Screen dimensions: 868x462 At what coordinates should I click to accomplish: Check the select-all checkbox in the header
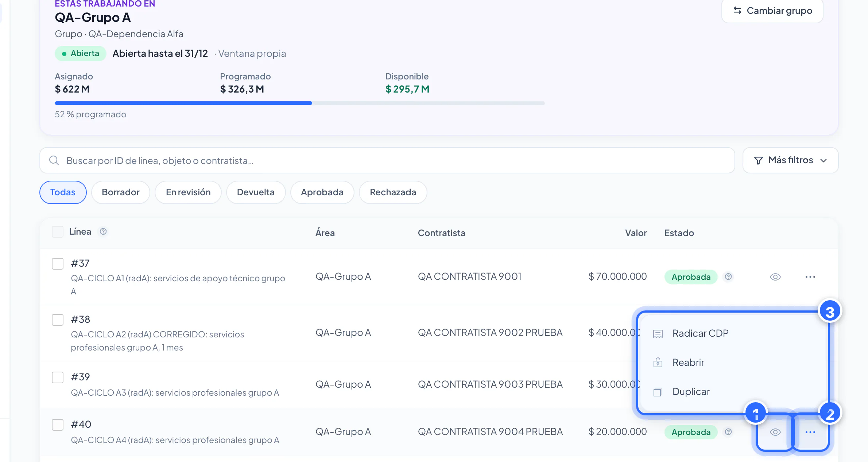(x=58, y=232)
